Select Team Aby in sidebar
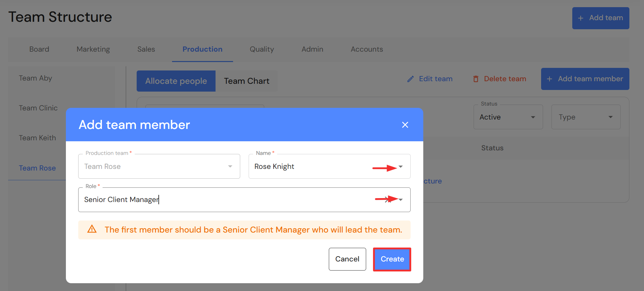Screen dimensions: 644x291 (x=35, y=78)
